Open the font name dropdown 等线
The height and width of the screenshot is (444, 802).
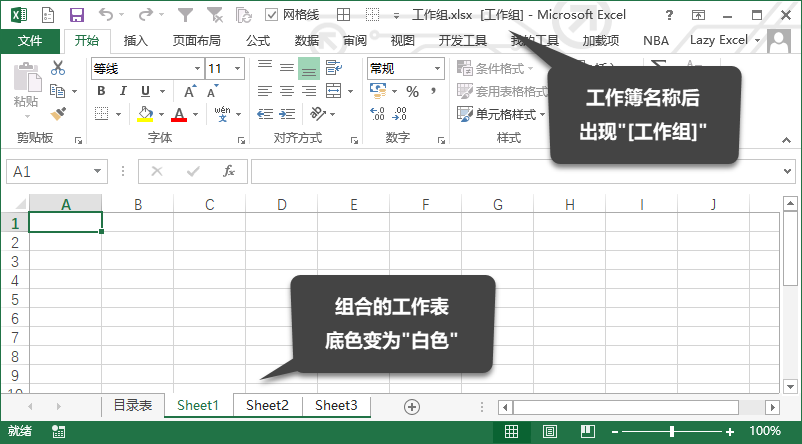(196, 68)
